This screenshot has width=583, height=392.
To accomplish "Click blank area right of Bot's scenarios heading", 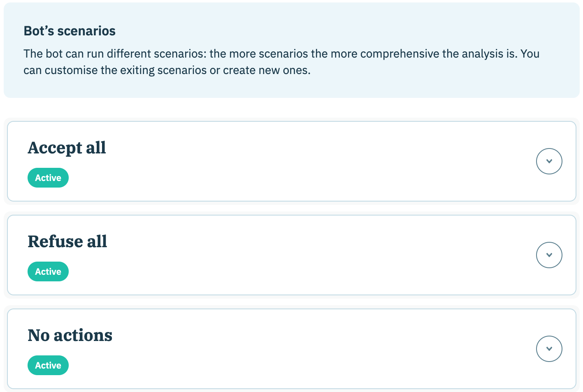I will [329, 31].
